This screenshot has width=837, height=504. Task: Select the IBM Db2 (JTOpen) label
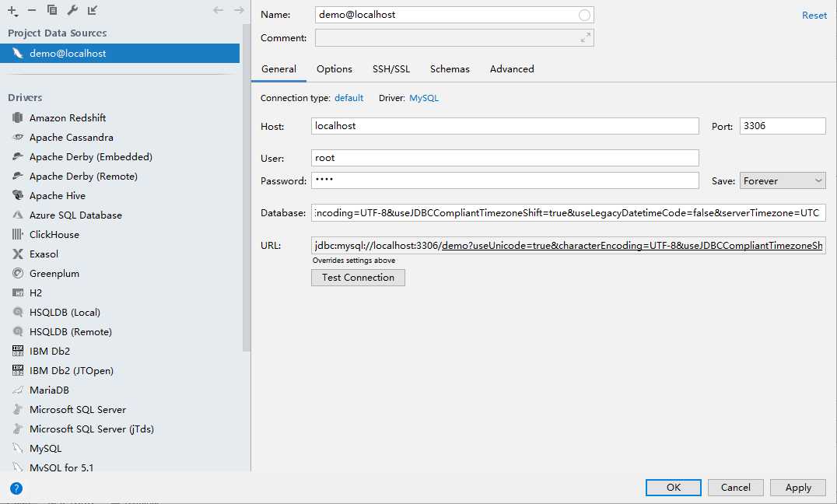pyautogui.click(x=72, y=370)
